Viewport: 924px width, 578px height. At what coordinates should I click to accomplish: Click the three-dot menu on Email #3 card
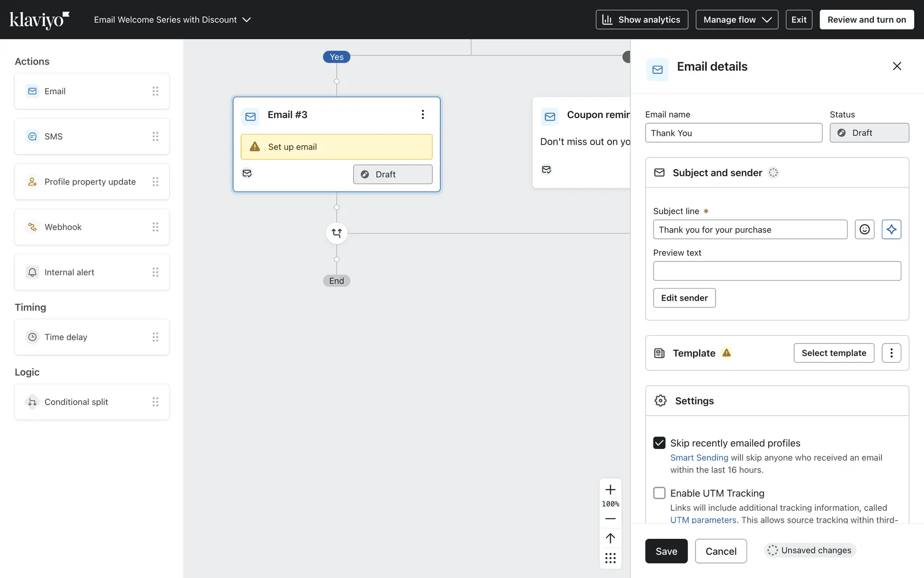coord(423,115)
